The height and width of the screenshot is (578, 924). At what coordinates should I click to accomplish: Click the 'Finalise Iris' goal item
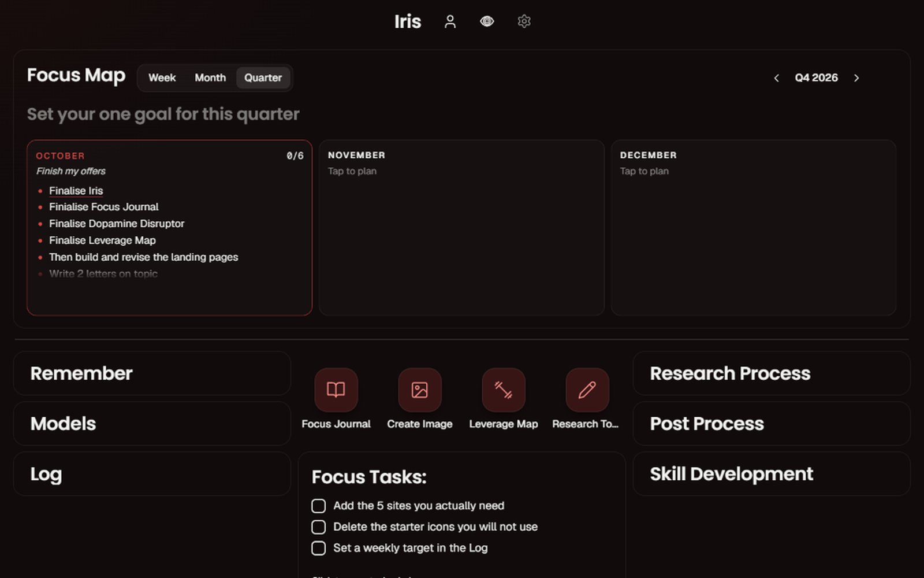tap(76, 191)
